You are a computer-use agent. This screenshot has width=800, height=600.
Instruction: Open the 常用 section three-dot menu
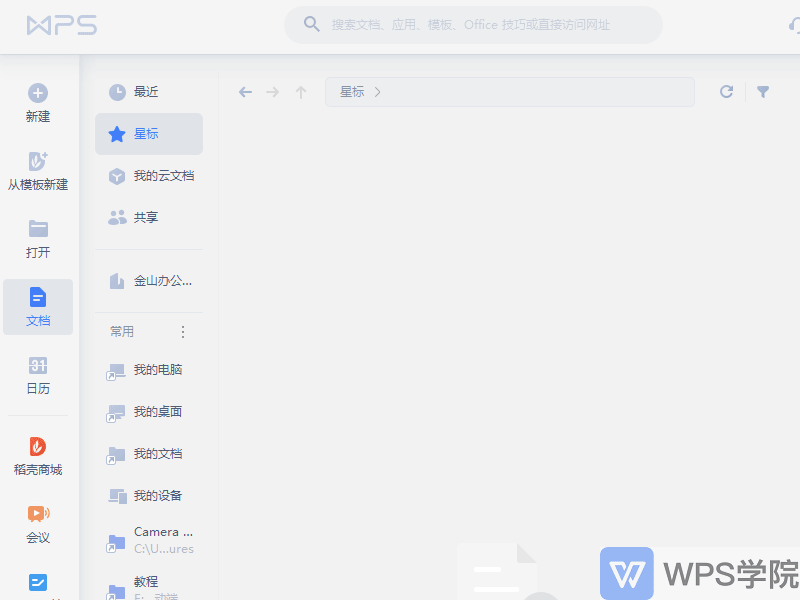click(x=182, y=331)
